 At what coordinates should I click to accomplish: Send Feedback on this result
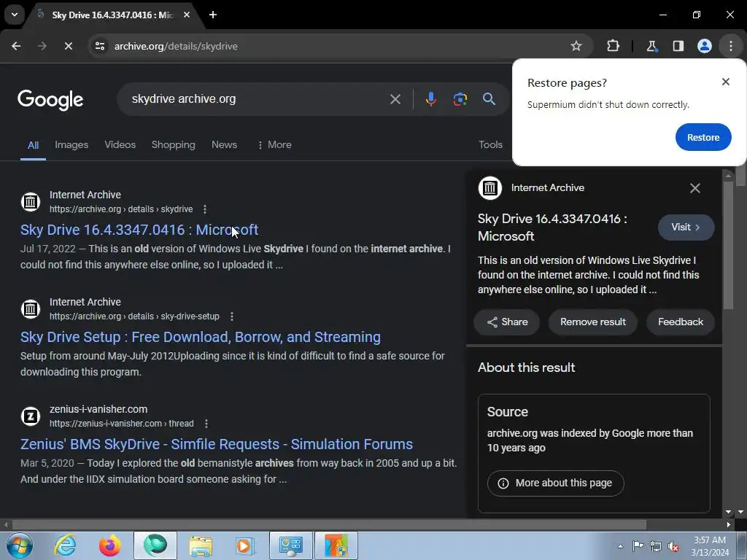tap(681, 322)
